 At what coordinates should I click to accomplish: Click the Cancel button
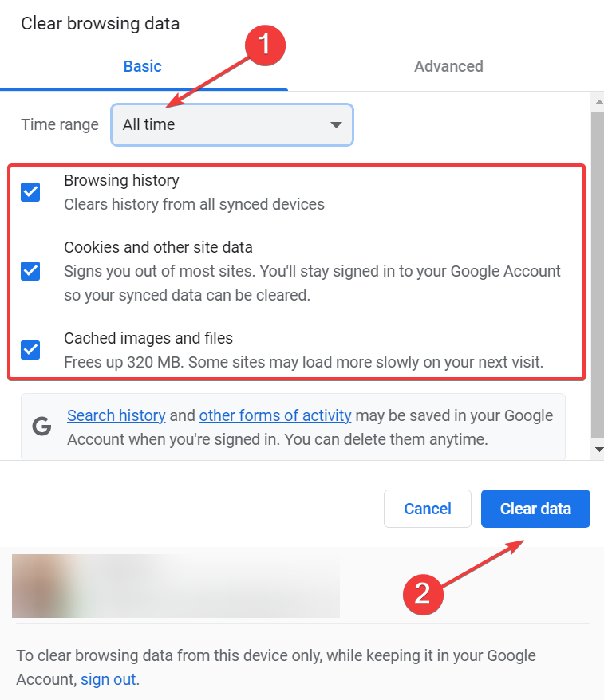pos(428,509)
